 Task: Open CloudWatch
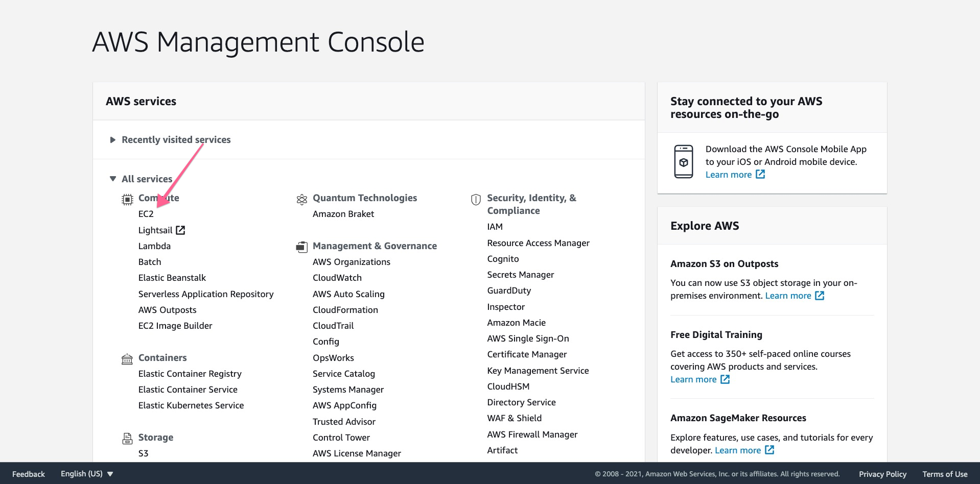point(337,278)
